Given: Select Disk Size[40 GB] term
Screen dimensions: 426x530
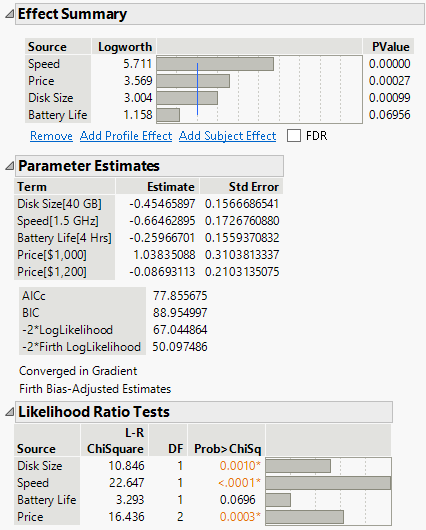Looking at the screenshot, I should (60, 204).
